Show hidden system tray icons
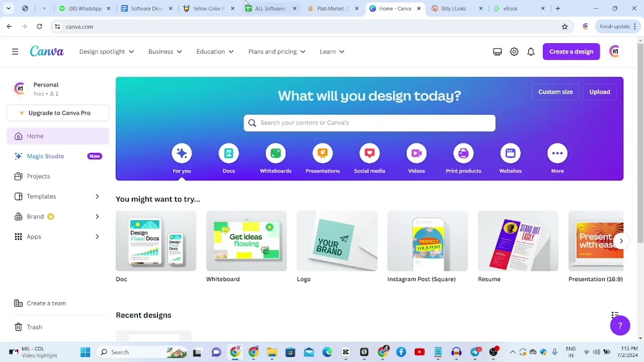 pyautogui.click(x=513, y=352)
